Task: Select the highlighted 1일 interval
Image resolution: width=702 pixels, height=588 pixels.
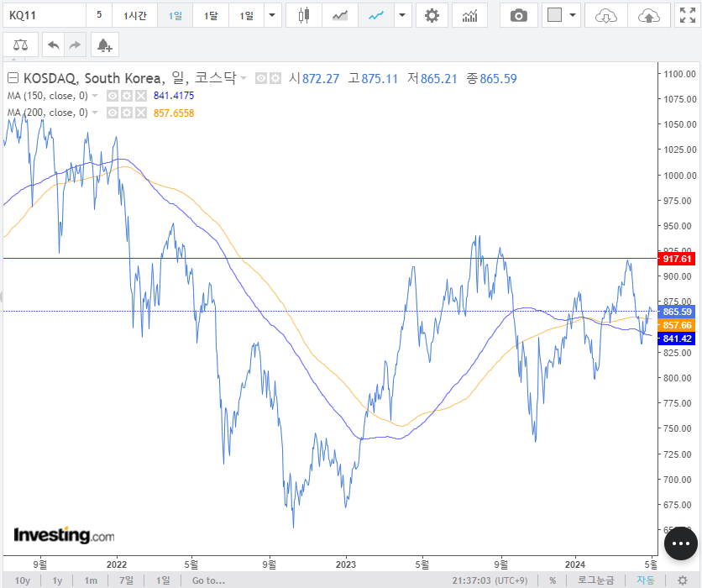Action: 175,16
